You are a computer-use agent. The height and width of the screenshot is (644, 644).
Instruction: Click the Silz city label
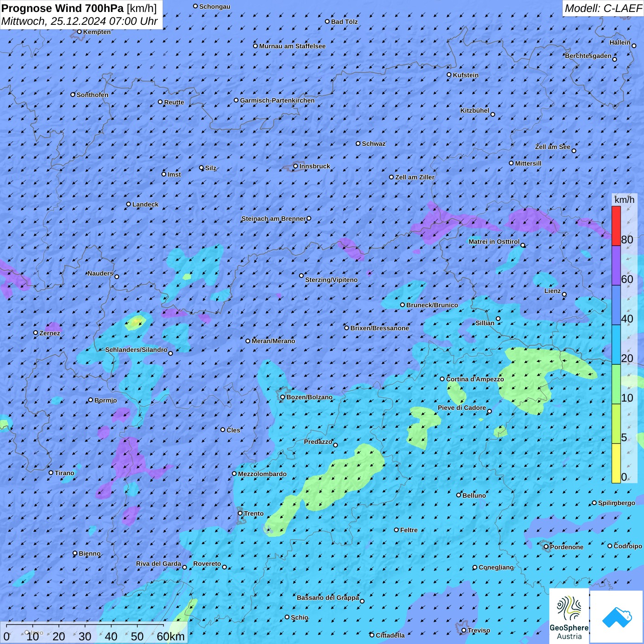pyautogui.click(x=211, y=168)
